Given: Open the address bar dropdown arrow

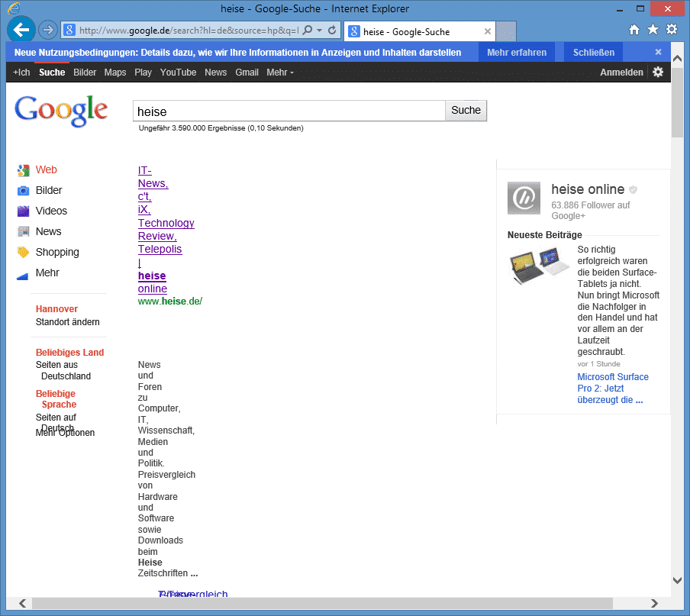Looking at the screenshot, I should coord(320,31).
